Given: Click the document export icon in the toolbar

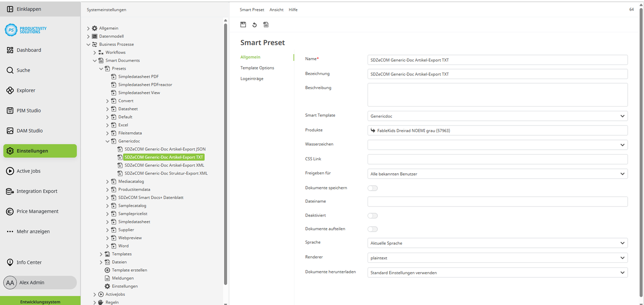Looking at the screenshot, I should point(266,24).
